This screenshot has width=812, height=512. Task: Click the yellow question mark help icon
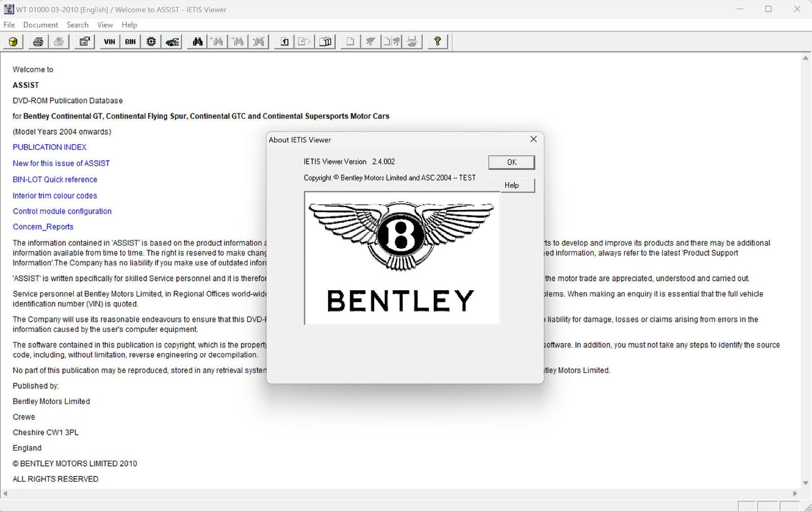pos(437,42)
